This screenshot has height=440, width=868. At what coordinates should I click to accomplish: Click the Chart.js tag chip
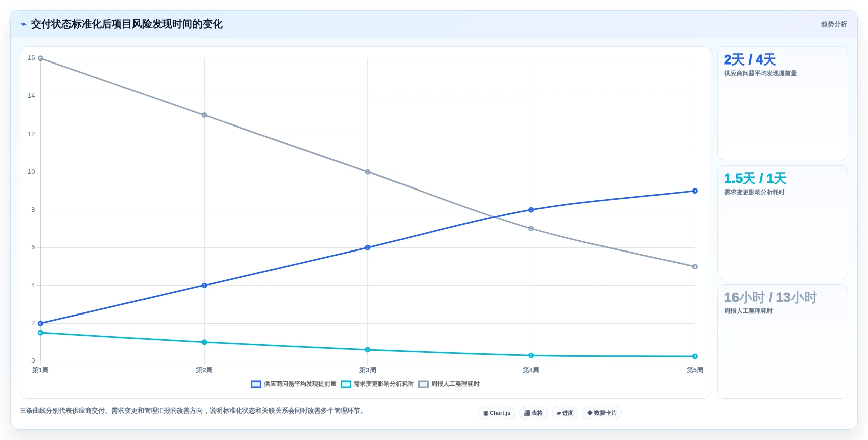tap(497, 413)
